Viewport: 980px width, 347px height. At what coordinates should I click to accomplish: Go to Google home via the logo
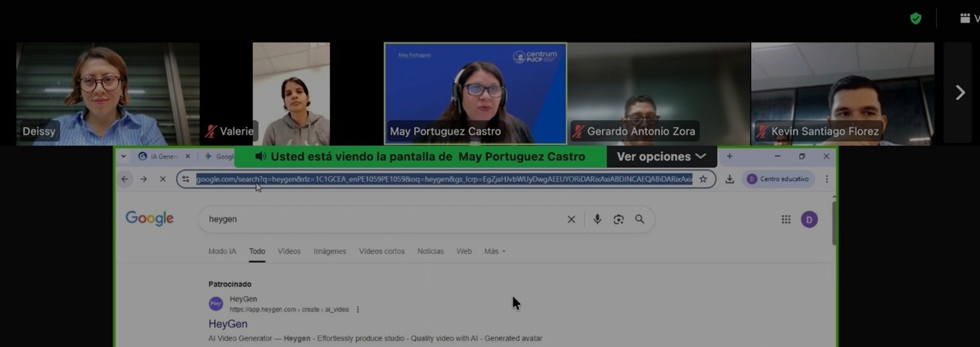click(150, 218)
